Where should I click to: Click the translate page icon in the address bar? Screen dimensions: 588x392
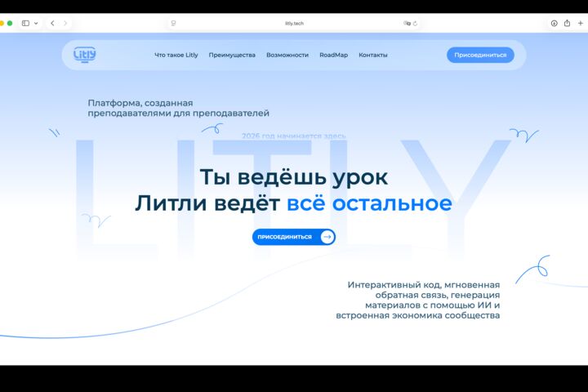pos(407,23)
